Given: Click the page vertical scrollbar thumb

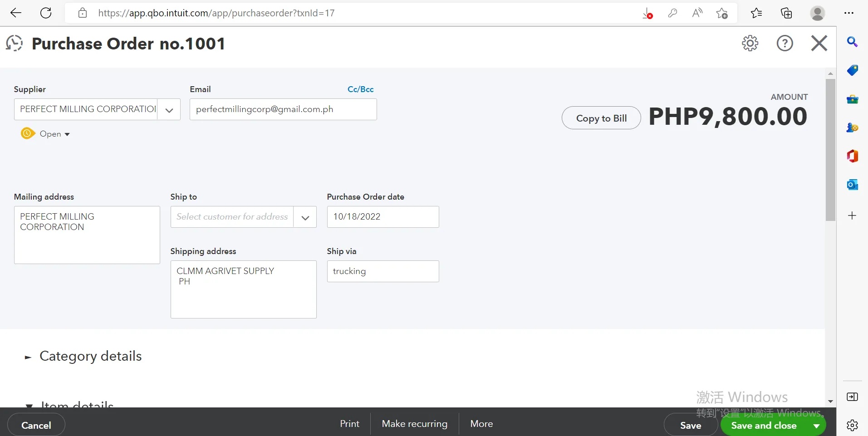Looking at the screenshot, I should point(830,150).
